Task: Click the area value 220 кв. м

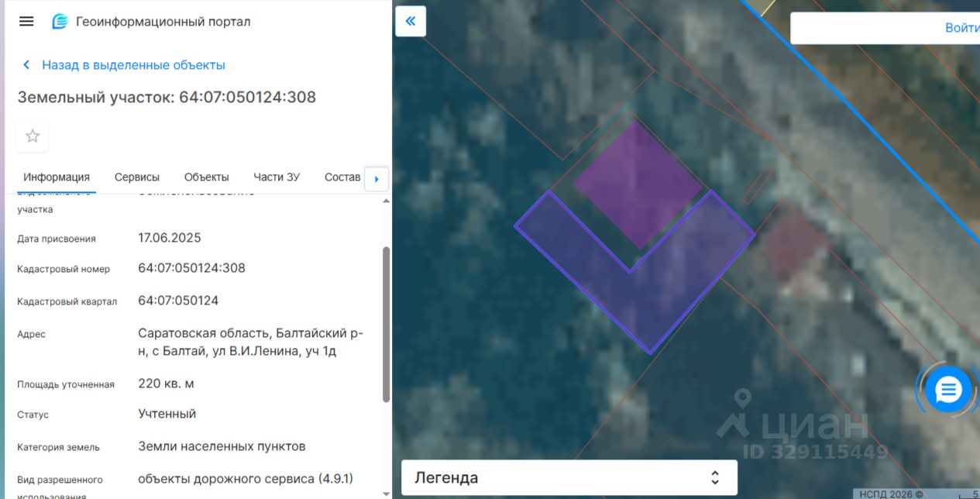Action: click(x=166, y=384)
